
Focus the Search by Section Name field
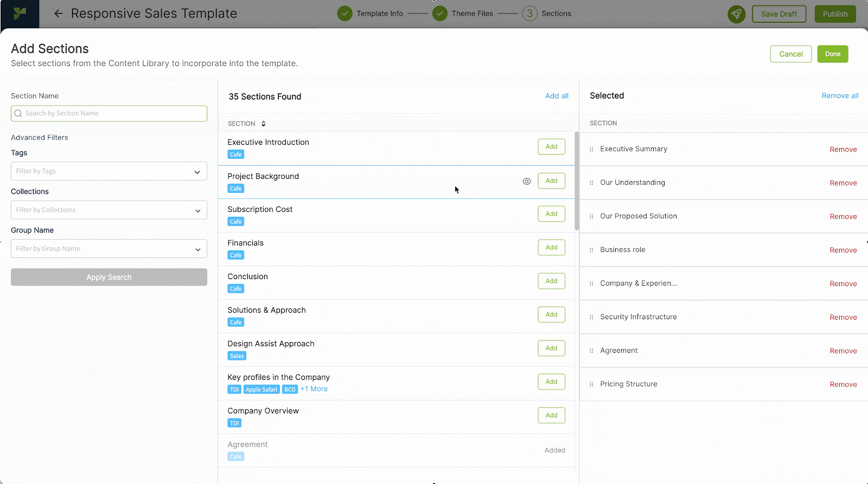109,113
